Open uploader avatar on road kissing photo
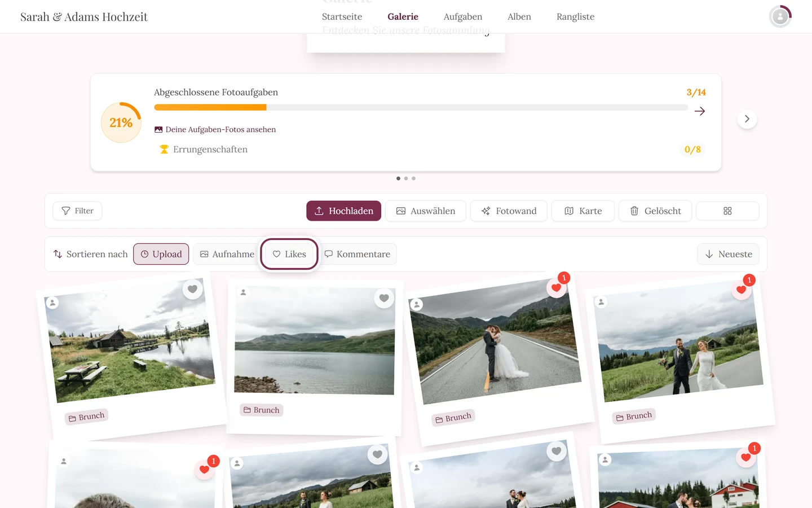812x508 pixels. coord(417,305)
